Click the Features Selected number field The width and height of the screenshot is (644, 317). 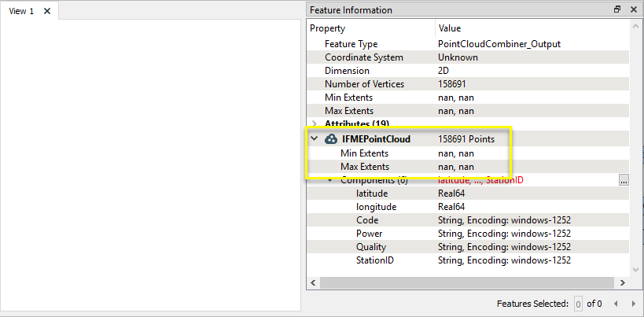click(578, 304)
